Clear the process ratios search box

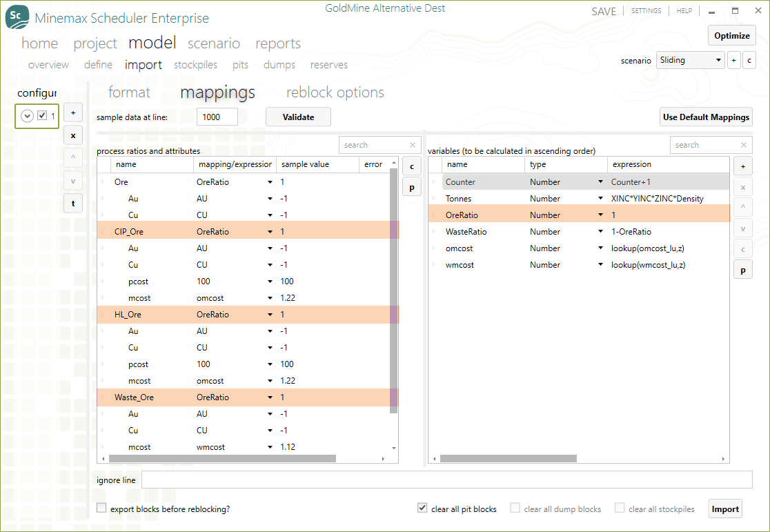[x=413, y=145]
